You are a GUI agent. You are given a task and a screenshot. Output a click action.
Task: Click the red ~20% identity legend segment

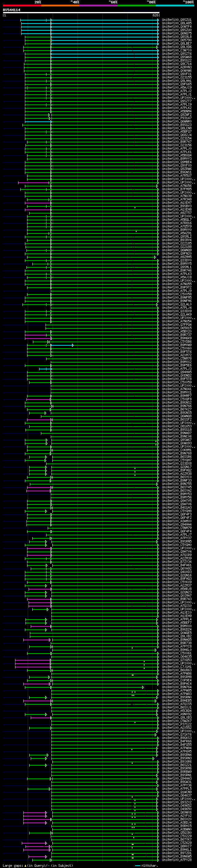coord(22,6)
